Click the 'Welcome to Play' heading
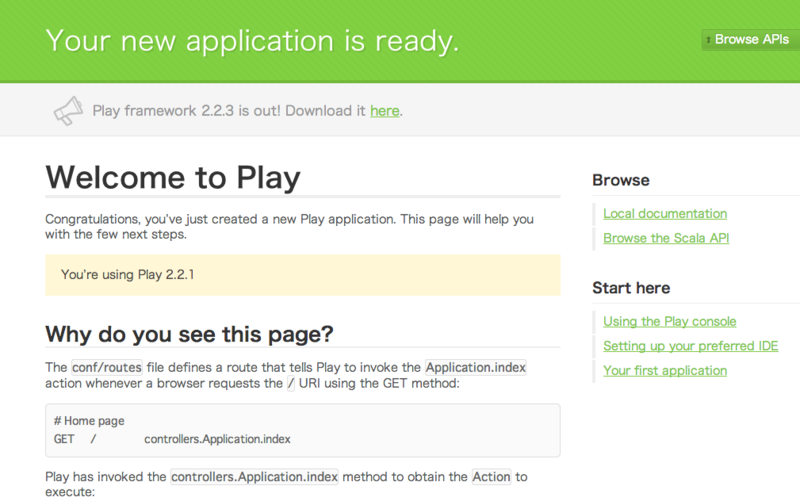The height and width of the screenshot is (501, 800). coord(173,178)
